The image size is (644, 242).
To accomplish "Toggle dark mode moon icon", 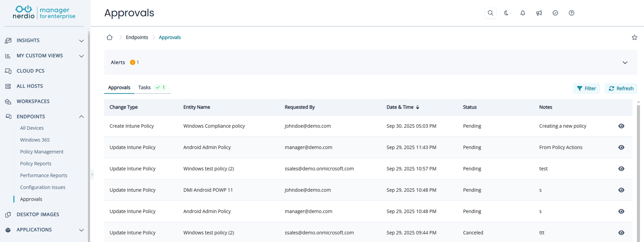I will pos(506,13).
